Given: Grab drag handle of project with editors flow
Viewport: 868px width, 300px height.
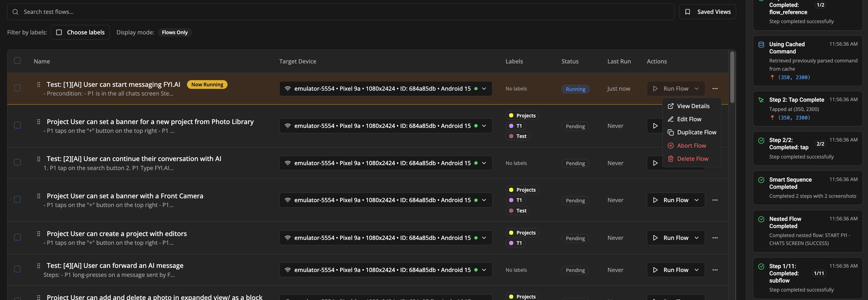Looking at the screenshot, I should coord(38,233).
